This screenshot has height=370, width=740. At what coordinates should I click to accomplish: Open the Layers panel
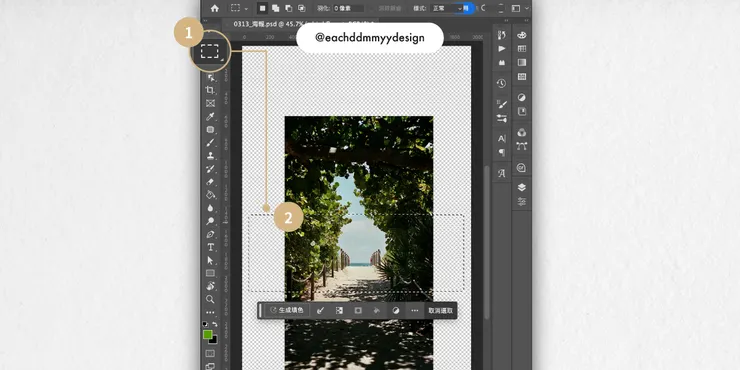[521, 187]
